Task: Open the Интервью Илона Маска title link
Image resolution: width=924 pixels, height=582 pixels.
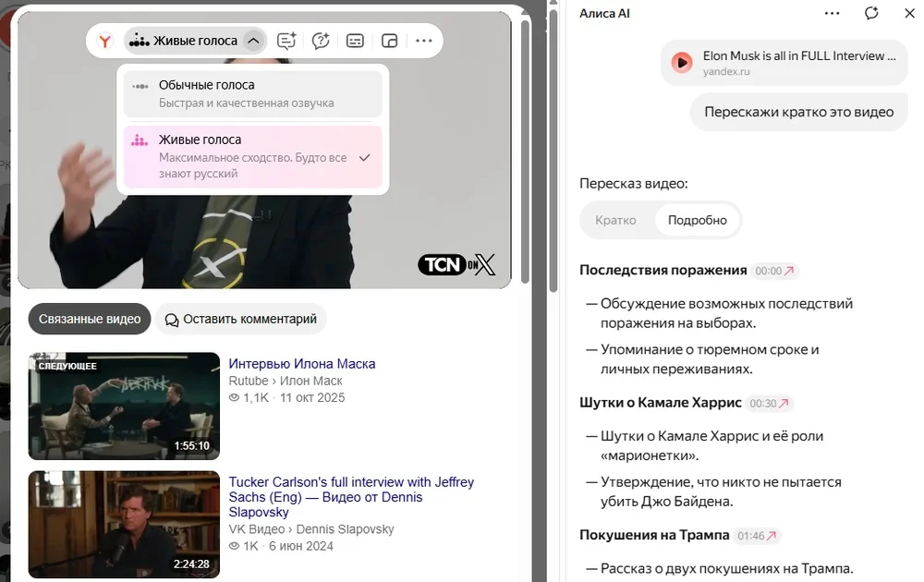Action: tap(302, 363)
